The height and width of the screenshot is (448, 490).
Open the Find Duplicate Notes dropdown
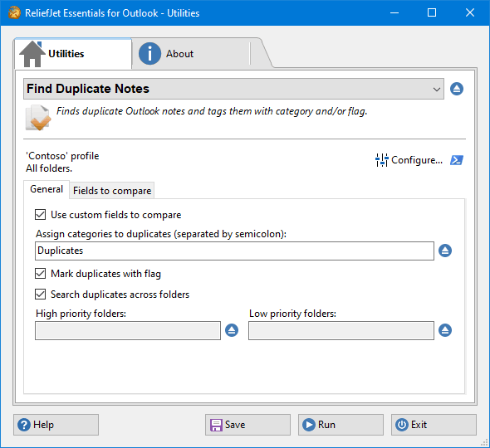[233, 89]
